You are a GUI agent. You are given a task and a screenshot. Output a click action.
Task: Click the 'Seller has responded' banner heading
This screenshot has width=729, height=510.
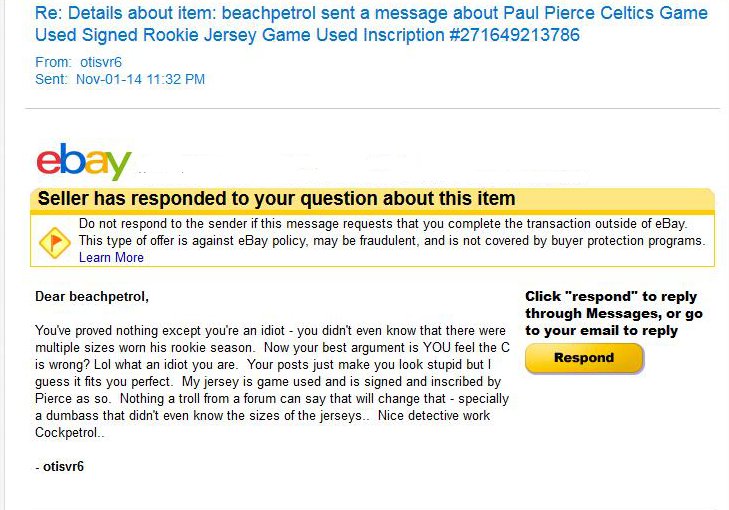tap(277, 199)
